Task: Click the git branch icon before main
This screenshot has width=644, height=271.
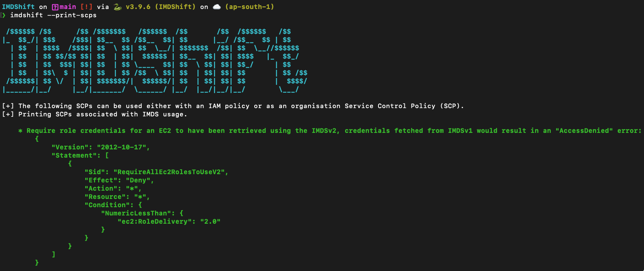Action: [55, 7]
